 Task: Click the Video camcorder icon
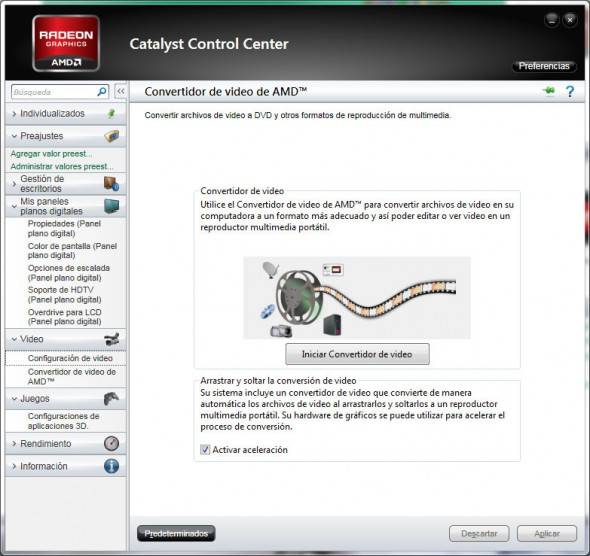(112, 339)
